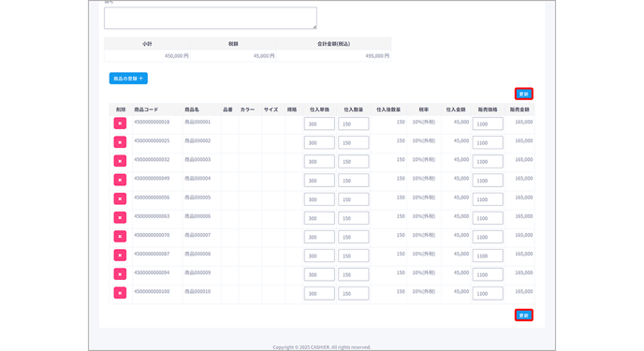Edit 仕入数量 field for 商品000009
Screen dimensions: 644x351
click(354, 274)
